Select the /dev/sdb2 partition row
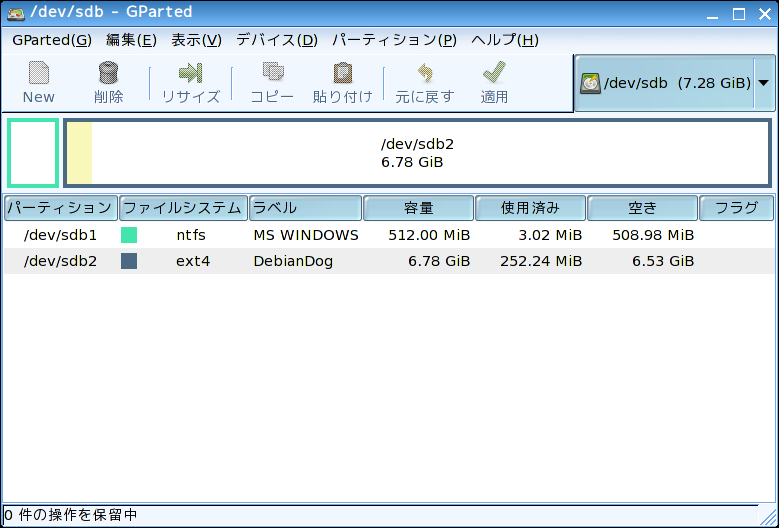The width and height of the screenshot is (779, 528). 389,261
